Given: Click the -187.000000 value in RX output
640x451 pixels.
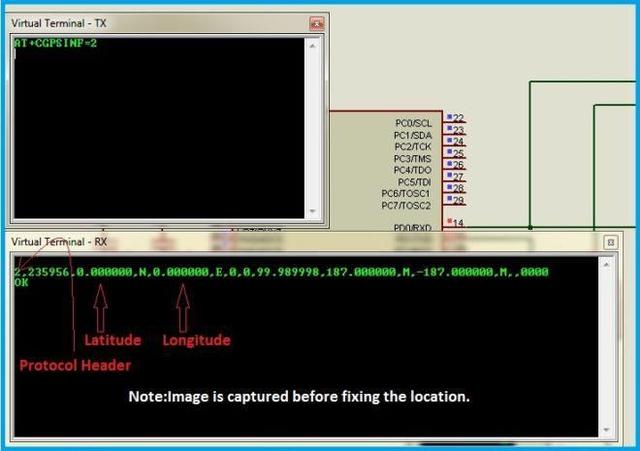Looking at the screenshot, I should [455, 272].
